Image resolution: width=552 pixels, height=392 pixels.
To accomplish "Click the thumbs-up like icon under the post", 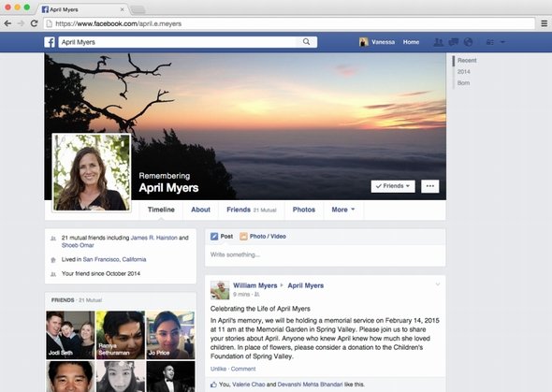I will click(213, 385).
